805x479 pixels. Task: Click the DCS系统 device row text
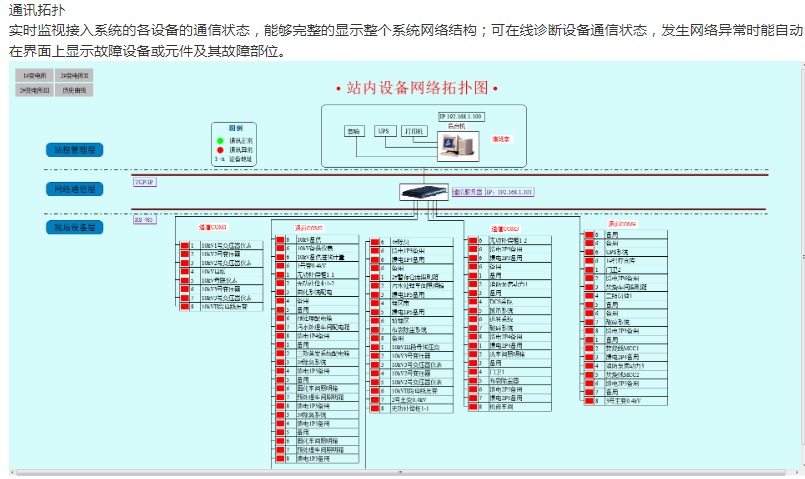501,301
